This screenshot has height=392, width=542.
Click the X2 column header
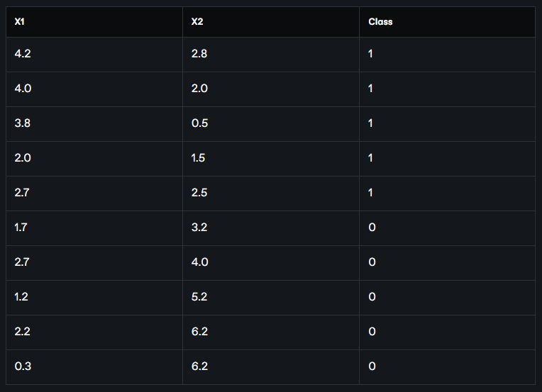(198, 22)
